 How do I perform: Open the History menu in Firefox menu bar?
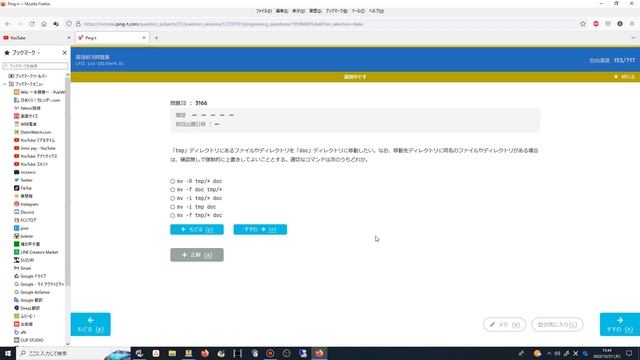(x=315, y=11)
